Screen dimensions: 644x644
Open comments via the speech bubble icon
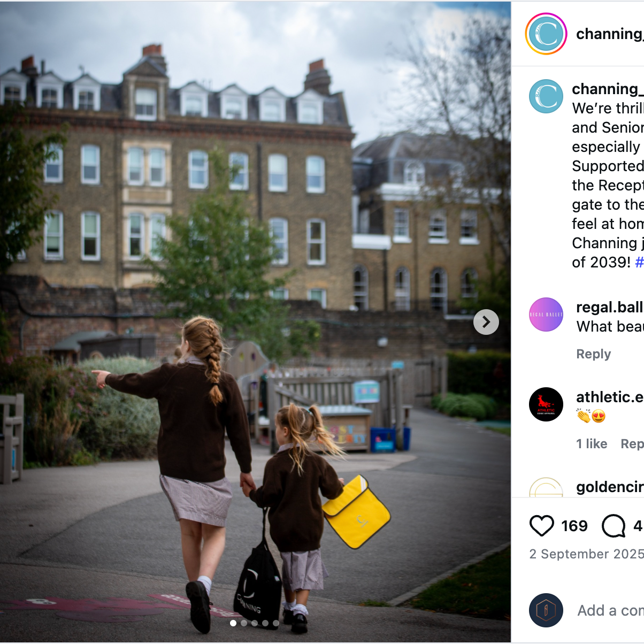[x=614, y=526]
